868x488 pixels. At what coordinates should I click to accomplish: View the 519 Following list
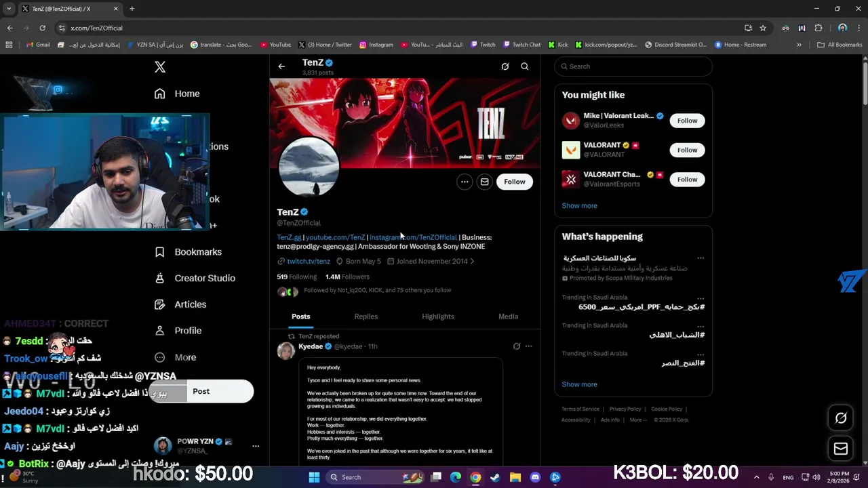296,277
